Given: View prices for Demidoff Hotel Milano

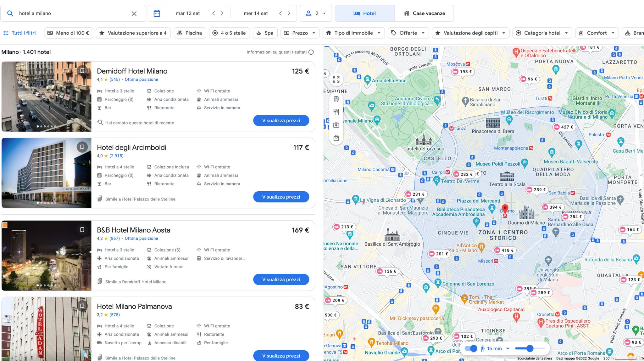Looking at the screenshot, I should pyautogui.click(x=281, y=121).
